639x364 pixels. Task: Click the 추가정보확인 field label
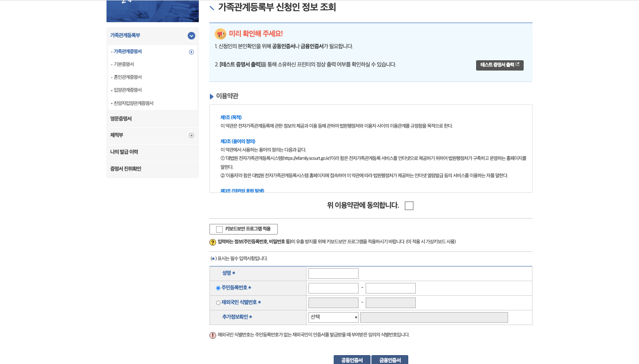click(x=237, y=317)
